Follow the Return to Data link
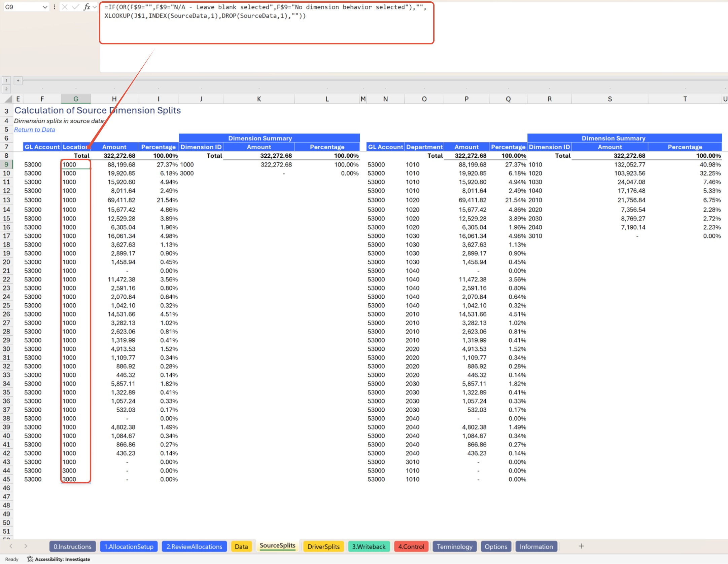 coord(34,130)
